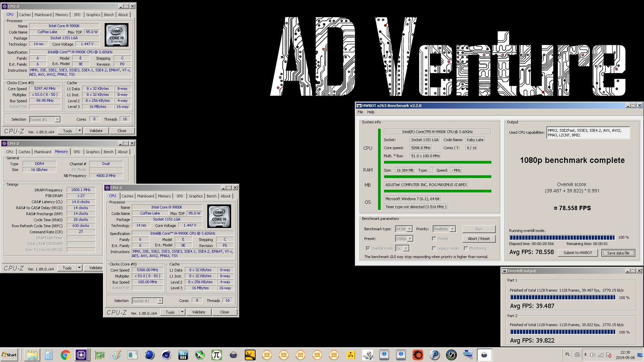Open Socket #1 selection in 5300.00 MHz CPU-Z

click(x=147, y=301)
